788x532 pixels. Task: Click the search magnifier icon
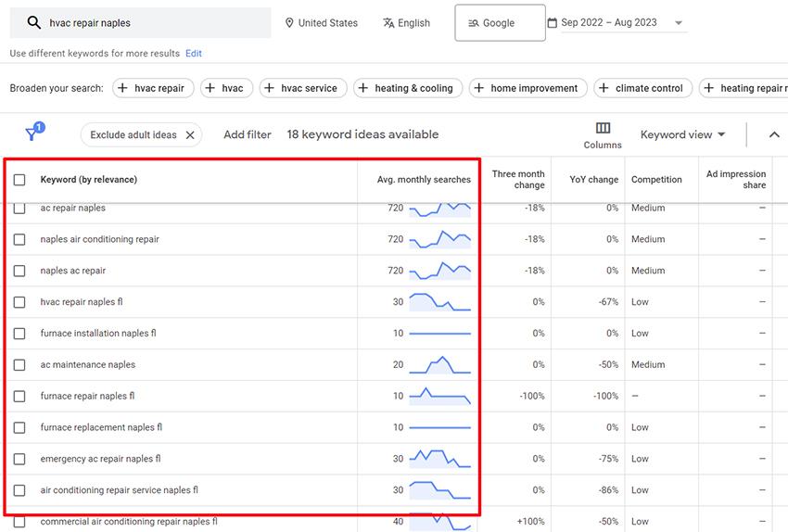coord(33,22)
